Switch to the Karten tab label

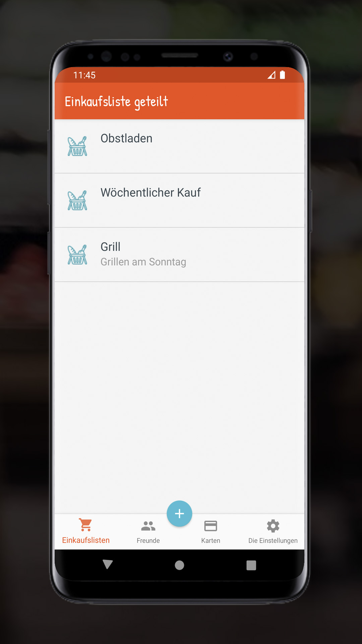pos(210,541)
